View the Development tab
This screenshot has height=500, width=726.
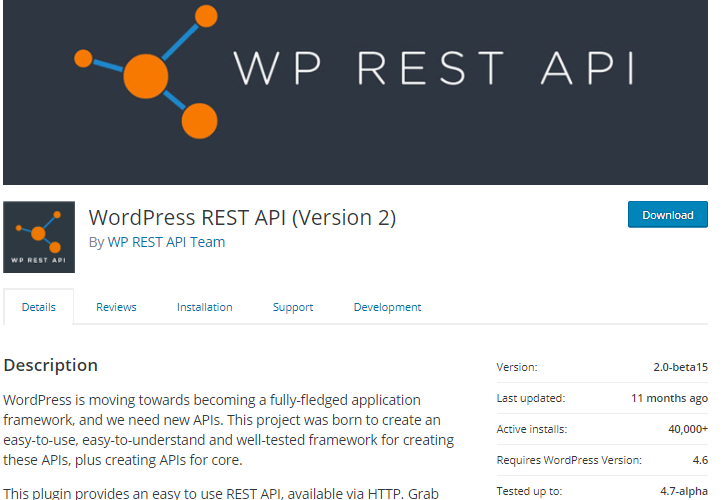[x=388, y=307]
